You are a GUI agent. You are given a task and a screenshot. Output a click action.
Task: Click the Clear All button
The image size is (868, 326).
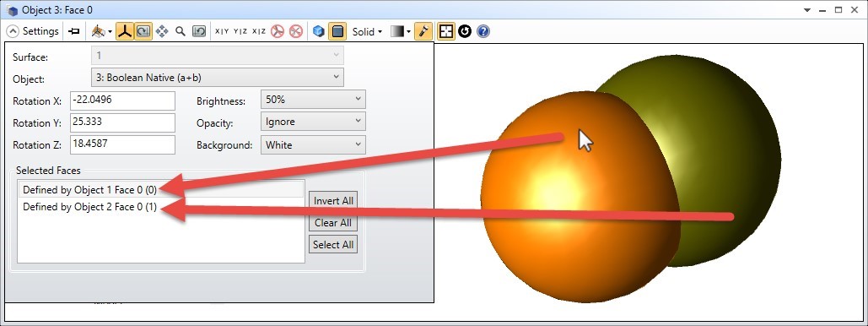pos(333,223)
